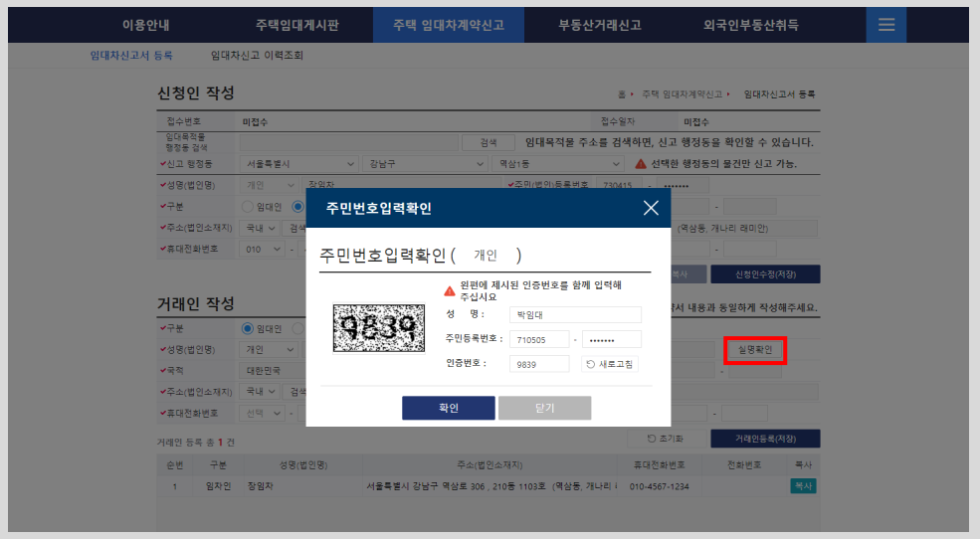
Task: Select the 임대인 radio in 거래인 구분
Action: (x=248, y=328)
